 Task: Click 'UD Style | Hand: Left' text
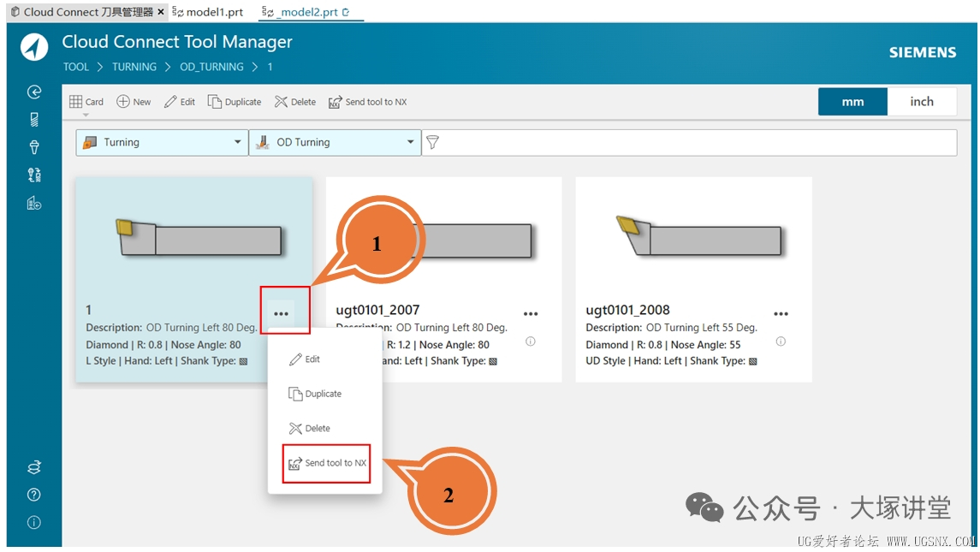coord(633,360)
